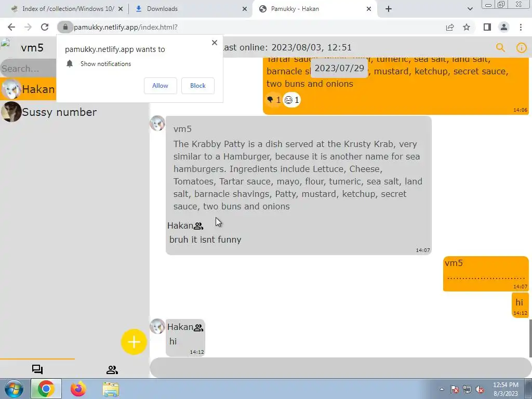The image size is (532, 399).
Task: Click the chat search input field
Action: (x=28, y=68)
